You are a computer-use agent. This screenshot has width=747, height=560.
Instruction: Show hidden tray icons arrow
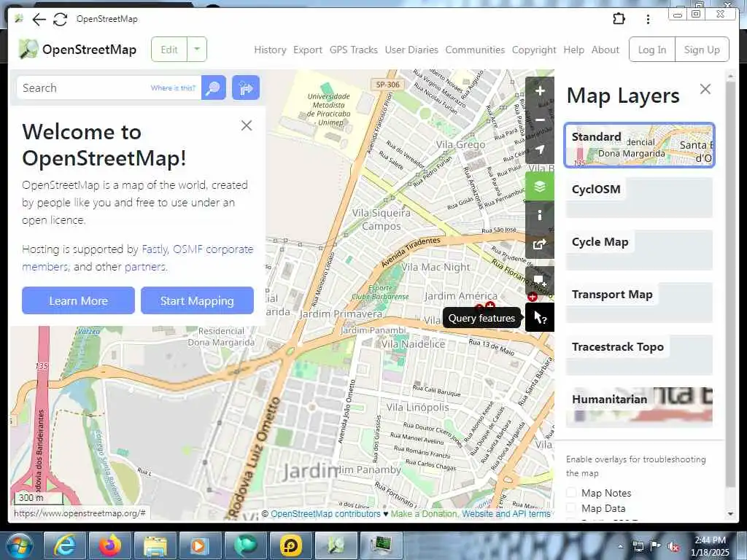(x=620, y=547)
